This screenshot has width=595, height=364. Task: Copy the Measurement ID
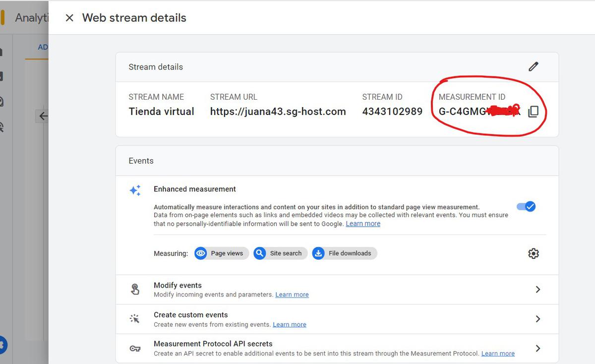pyautogui.click(x=533, y=112)
